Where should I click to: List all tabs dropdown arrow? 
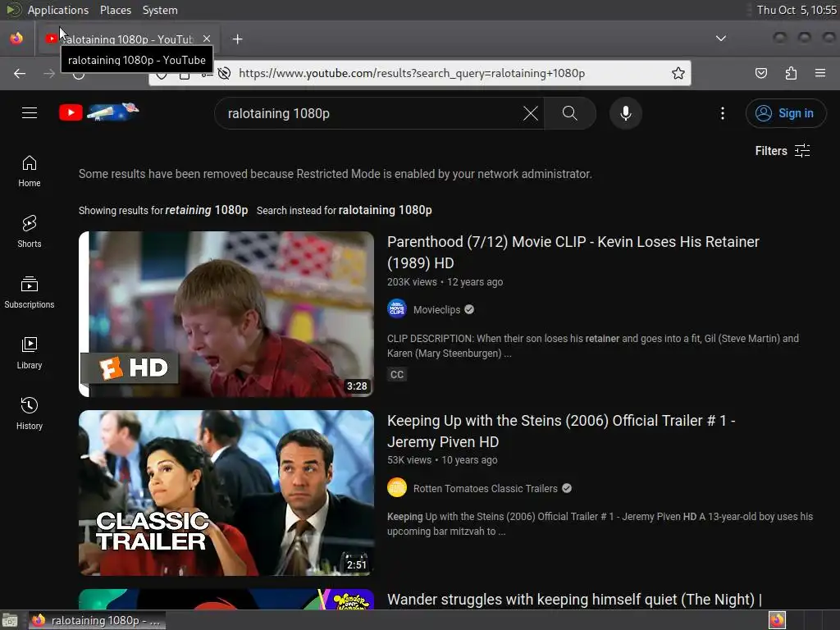click(721, 39)
